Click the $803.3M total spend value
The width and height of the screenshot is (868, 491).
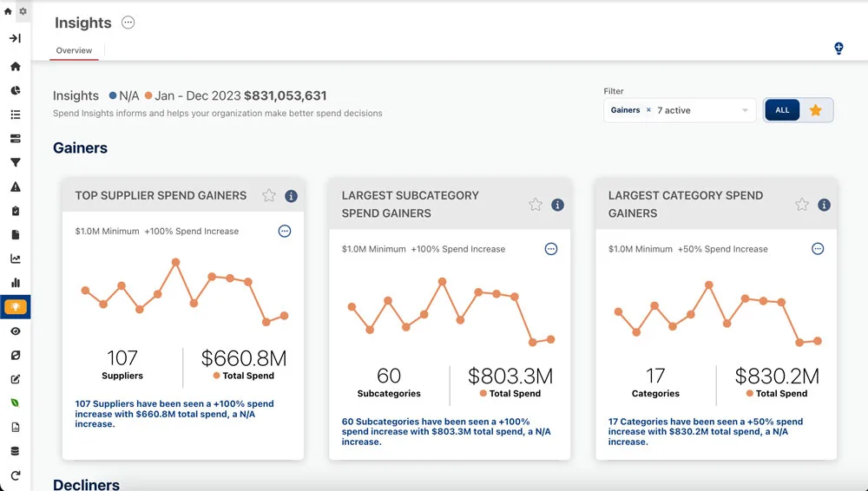(x=510, y=376)
